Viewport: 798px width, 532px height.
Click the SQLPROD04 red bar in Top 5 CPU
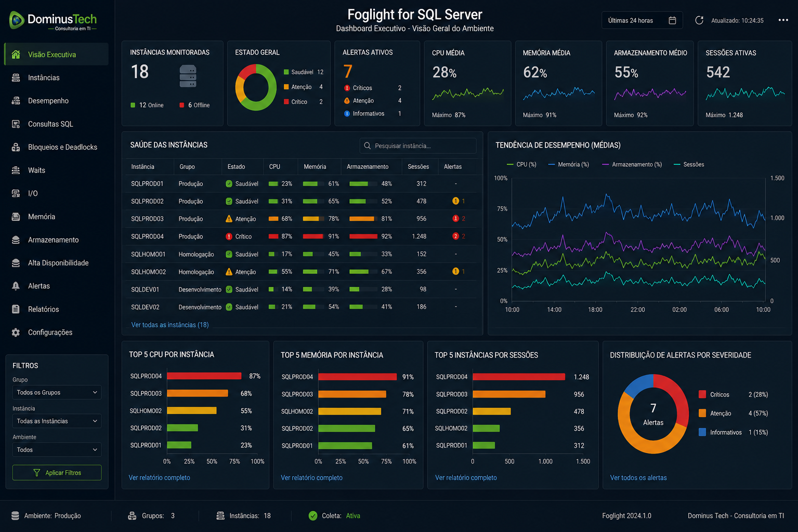coord(204,376)
